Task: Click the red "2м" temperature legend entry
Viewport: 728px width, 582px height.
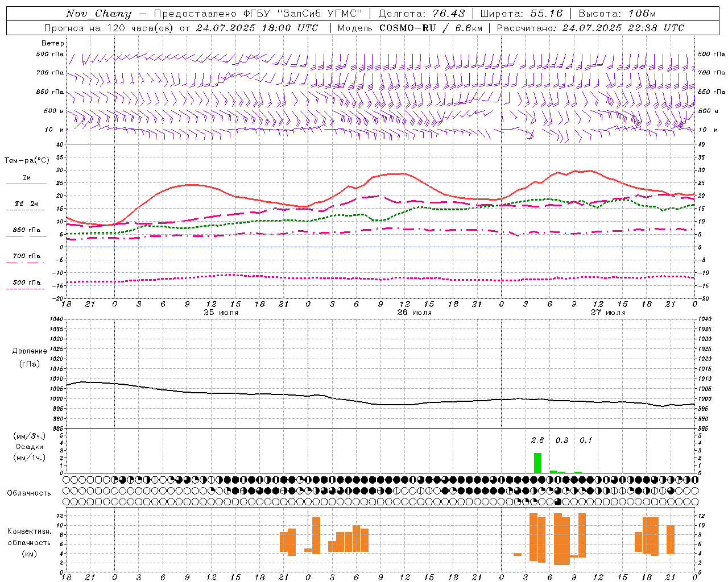Action: [x=27, y=177]
